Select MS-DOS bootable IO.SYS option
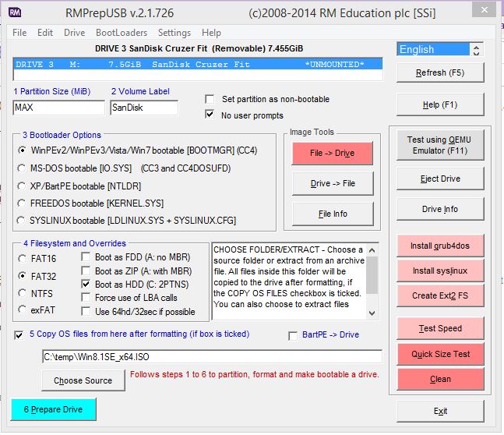504x435 pixels. click(x=22, y=168)
